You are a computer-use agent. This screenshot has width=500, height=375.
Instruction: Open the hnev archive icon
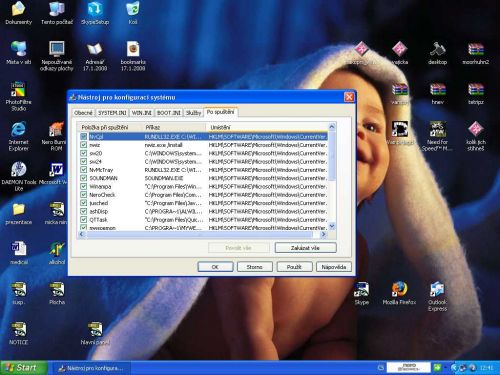tap(437, 93)
